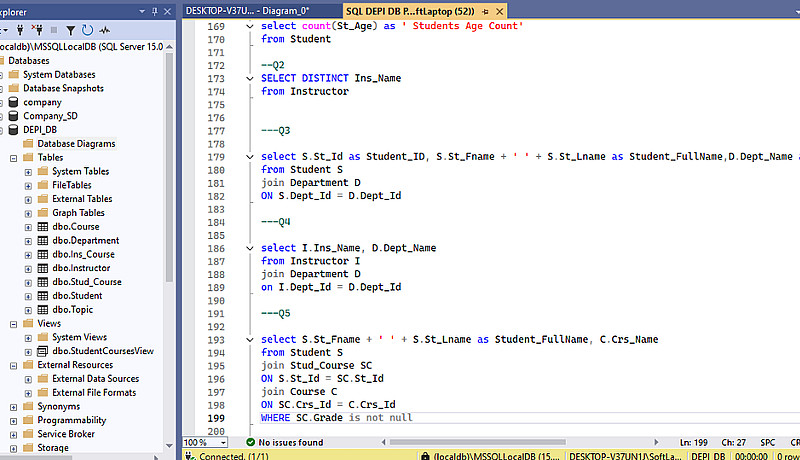Image resolution: width=800 pixels, height=460 pixels.
Task: Select the DEPI_DB database icon
Action: (x=14, y=130)
